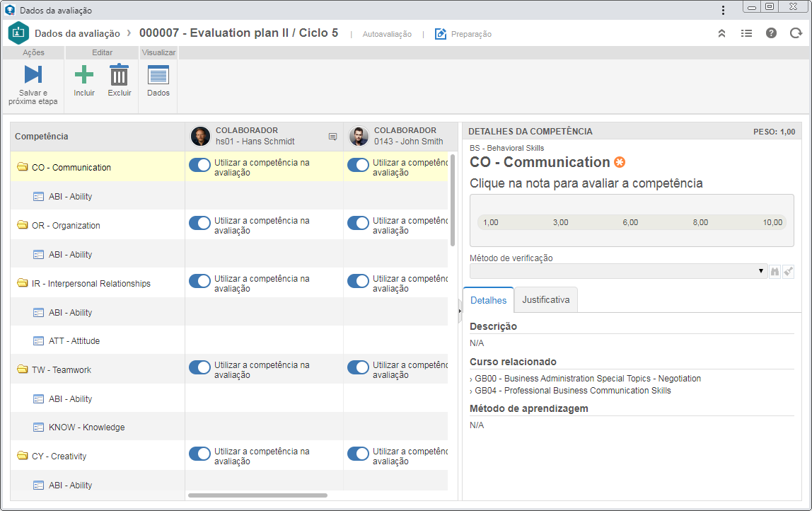The image size is (812, 511).
Task: Click the Dados da avaliação breadcrumb
Action: click(77, 34)
